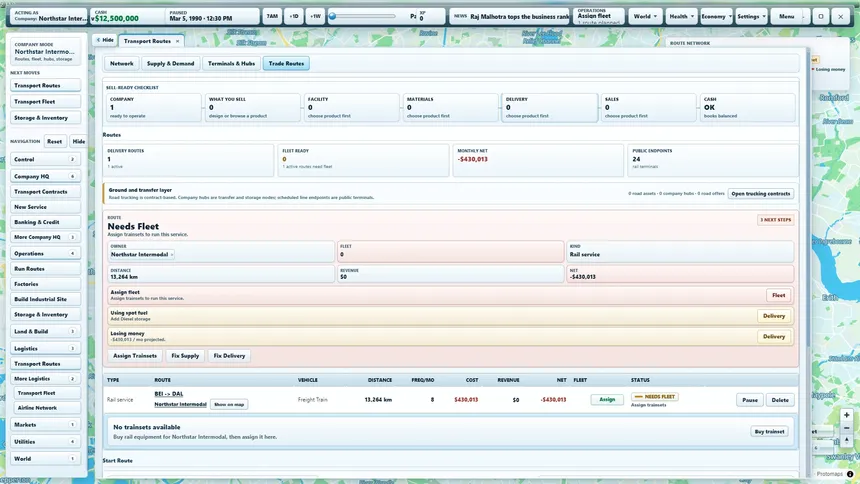Expand Utilities navigation group
This screenshot has height=484, width=860.
(45, 442)
